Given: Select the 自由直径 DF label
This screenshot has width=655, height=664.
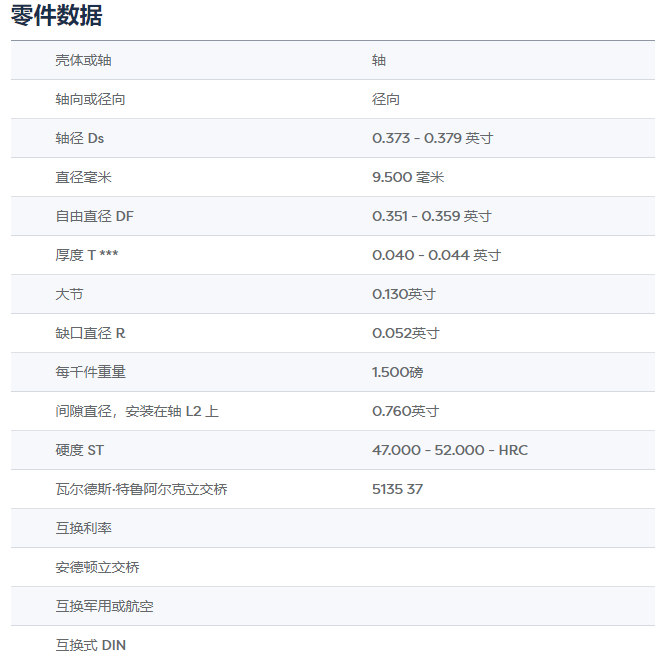Looking at the screenshot, I should 94,216.
